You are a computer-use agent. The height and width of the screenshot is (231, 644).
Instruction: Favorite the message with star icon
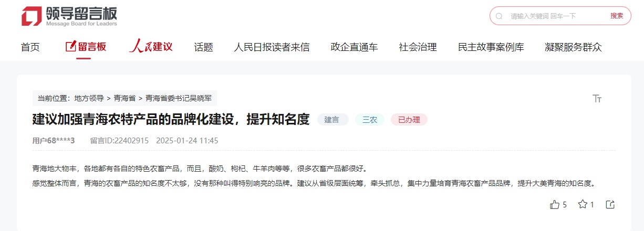coord(583,204)
